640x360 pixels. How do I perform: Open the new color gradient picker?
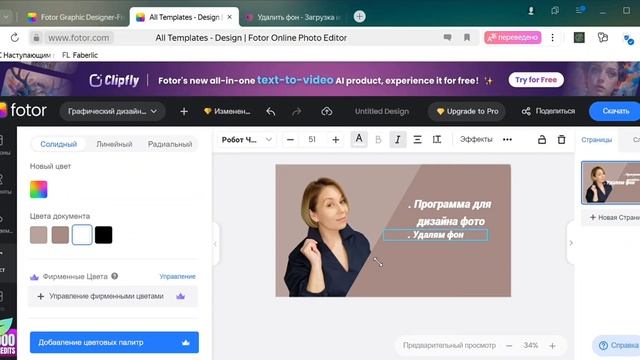pos(39,189)
